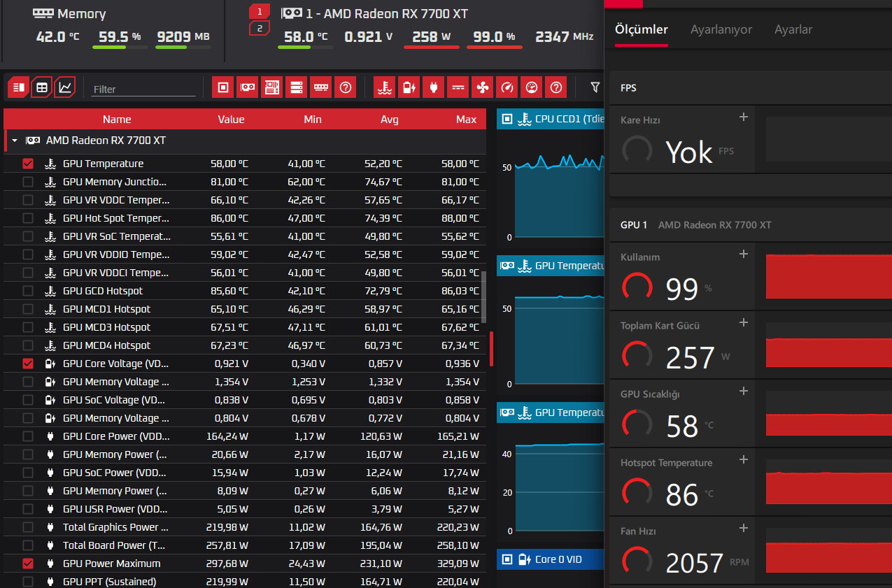The image size is (892, 588).
Task: Select the Total Graphics Power row name
Action: coord(116,527)
